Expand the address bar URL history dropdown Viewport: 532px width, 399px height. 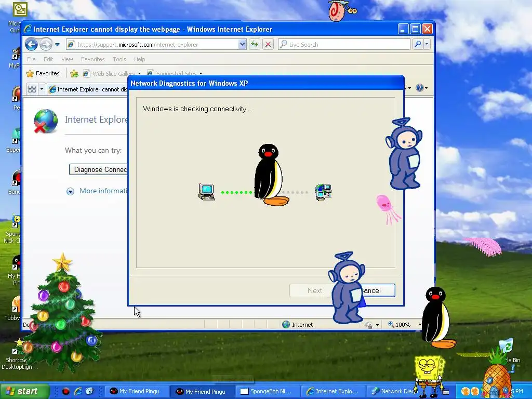click(242, 45)
